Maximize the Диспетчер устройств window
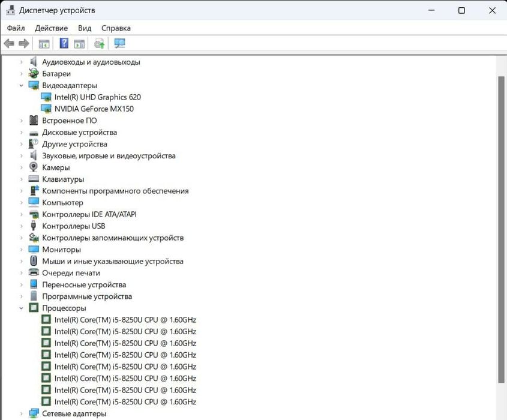507x420 pixels. (461, 10)
